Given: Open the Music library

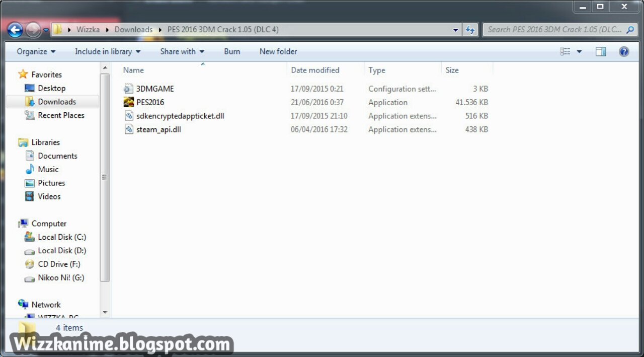Looking at the screenshot, I should click(x=48, y=170).
